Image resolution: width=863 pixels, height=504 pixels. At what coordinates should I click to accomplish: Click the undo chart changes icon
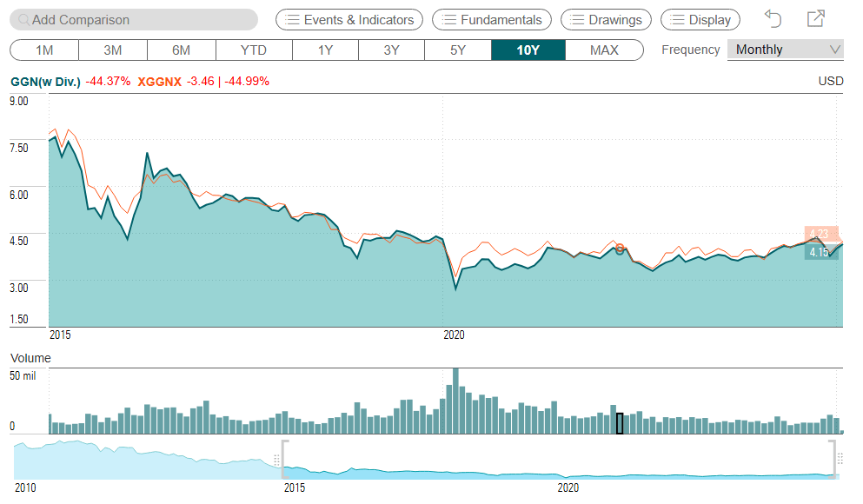point(772,18)
